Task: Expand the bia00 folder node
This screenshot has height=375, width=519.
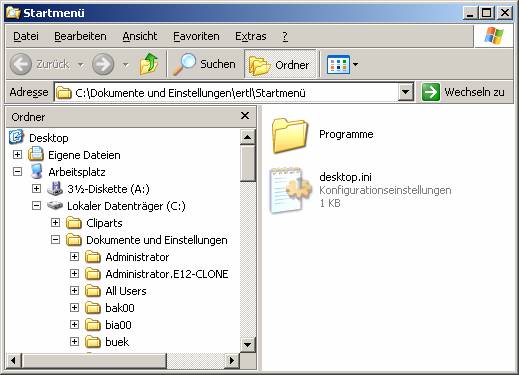Action: click(x=74, y=324)
